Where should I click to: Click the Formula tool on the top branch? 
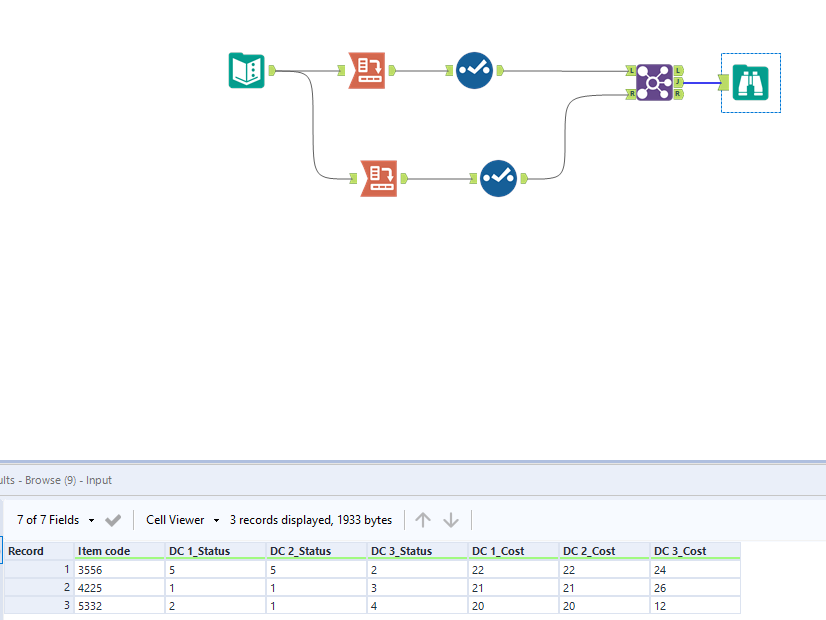(x=475, y=71)
